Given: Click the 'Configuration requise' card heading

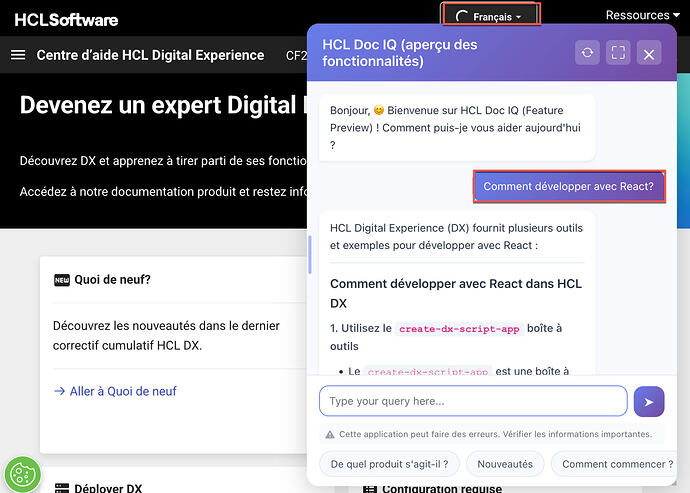Looking at the screenshot, I should click(442, 488).
